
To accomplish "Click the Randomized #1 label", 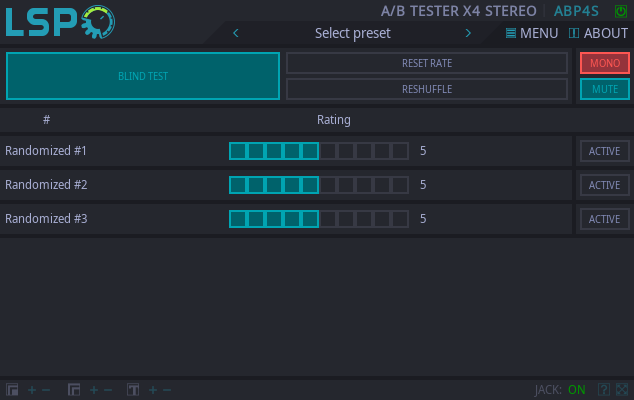I will [x=46, y=151].
